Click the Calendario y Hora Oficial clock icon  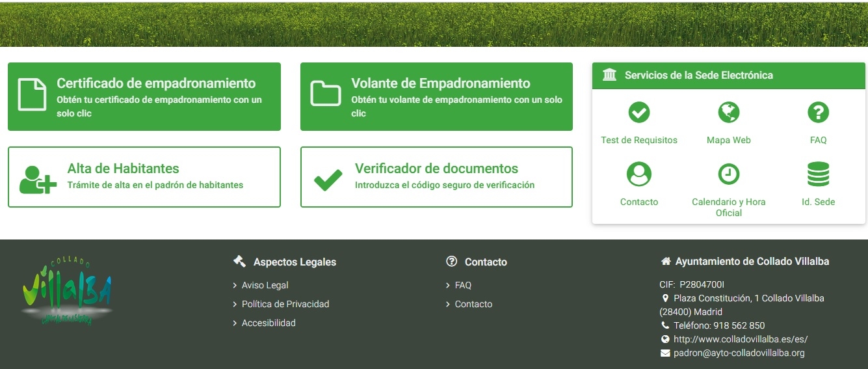click(x=728, y=174)
